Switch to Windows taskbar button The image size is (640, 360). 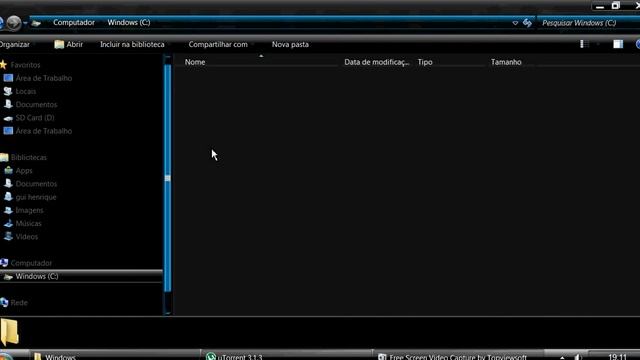click(115, 356)
